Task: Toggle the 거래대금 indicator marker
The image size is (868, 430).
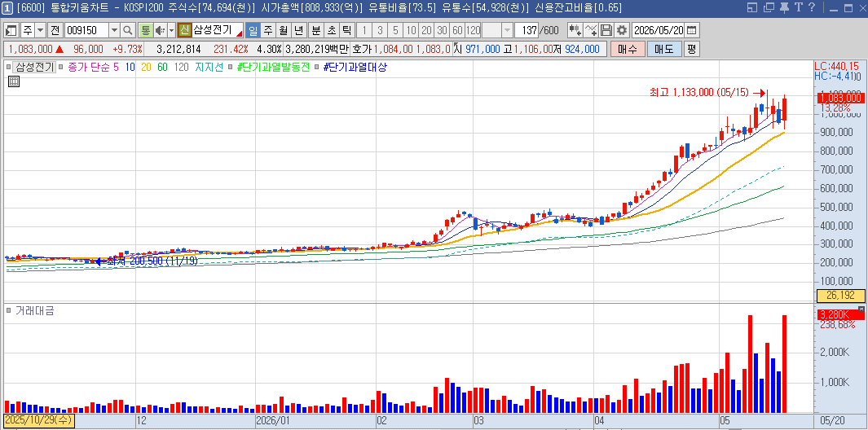Action: point(8,310)
